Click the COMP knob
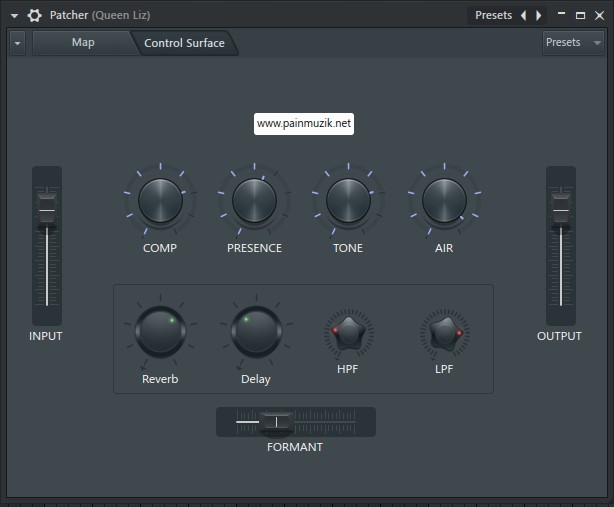The width and height of the screenshot is (614, 507). pos(160,201)
